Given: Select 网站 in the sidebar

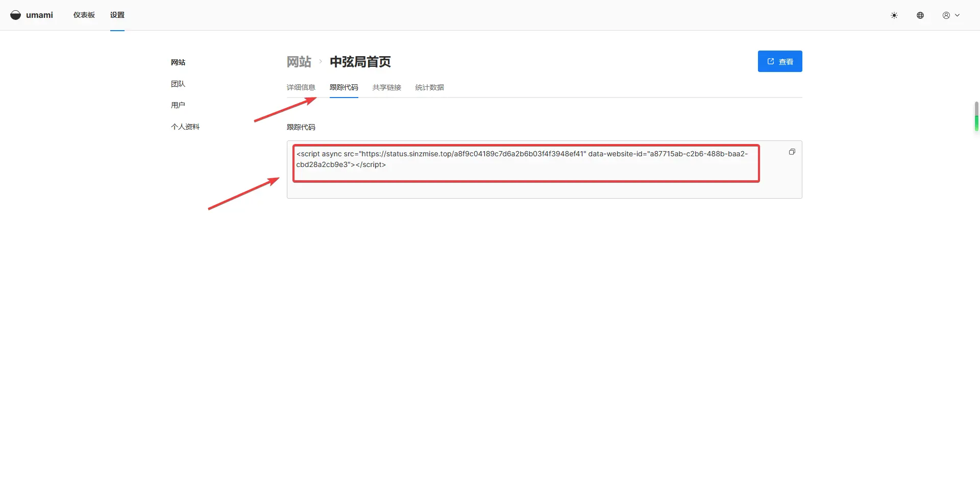Looking at the screenshot, I should coord(178,62).
